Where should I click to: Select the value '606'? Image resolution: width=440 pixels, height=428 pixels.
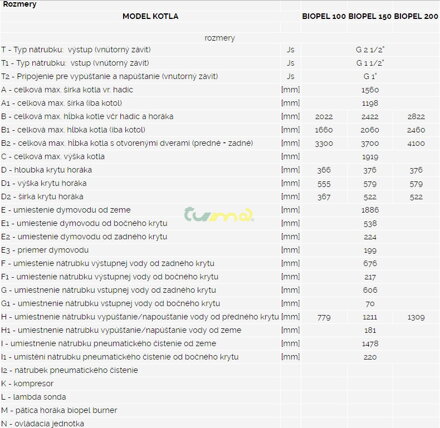(370, 290)
